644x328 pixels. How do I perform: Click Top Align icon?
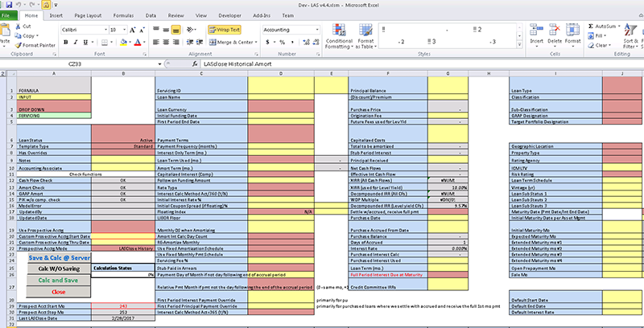click(x=156, y=30)
